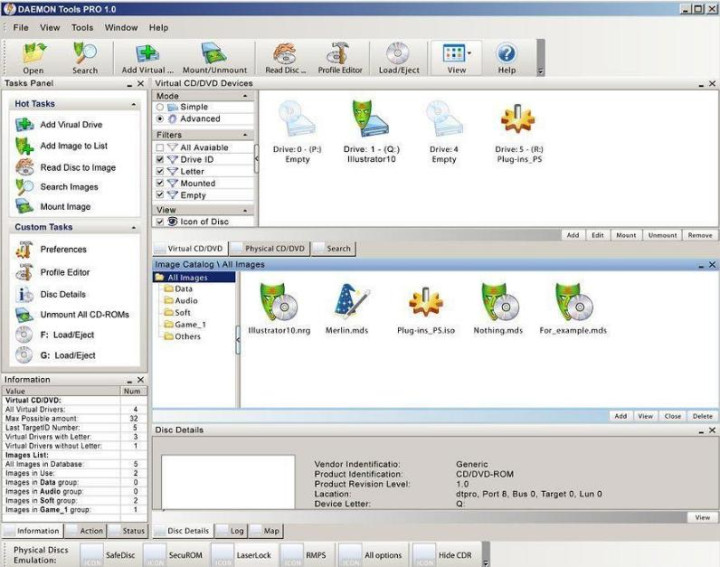Switch to Search tab in devices panel

coord(333,248)
